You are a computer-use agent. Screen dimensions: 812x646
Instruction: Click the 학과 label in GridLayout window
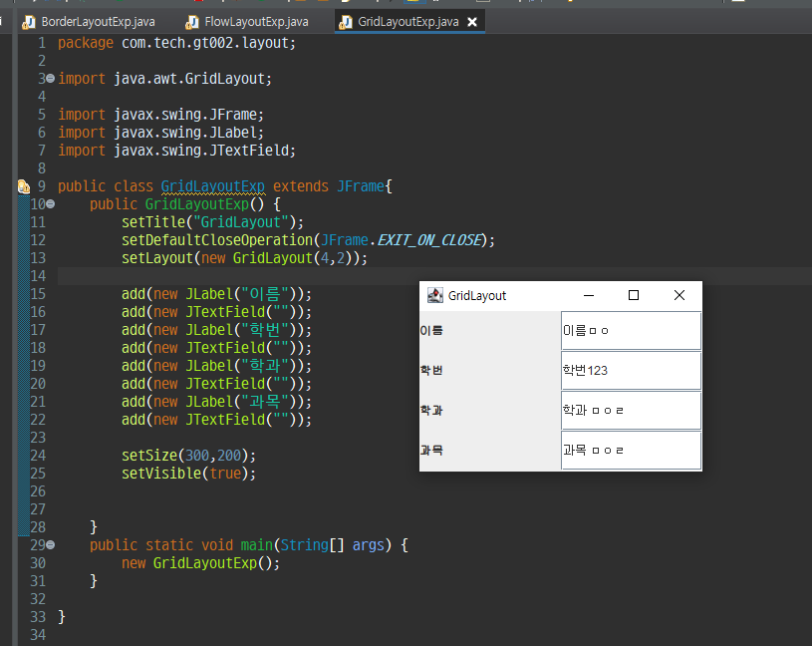pyautogui.click(x=431, y=411)
